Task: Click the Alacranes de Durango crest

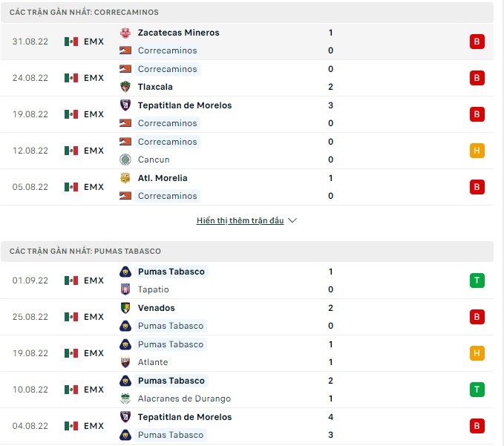Action: 125,399
